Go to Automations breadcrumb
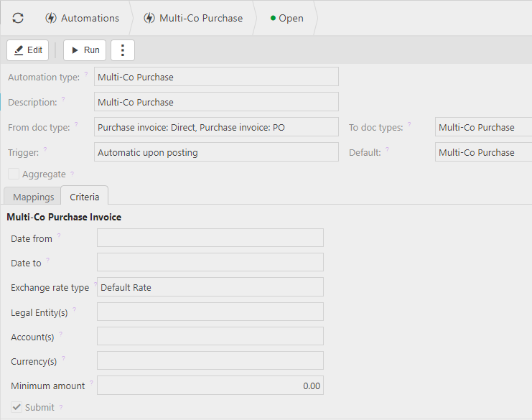 (x=82, y=18)
